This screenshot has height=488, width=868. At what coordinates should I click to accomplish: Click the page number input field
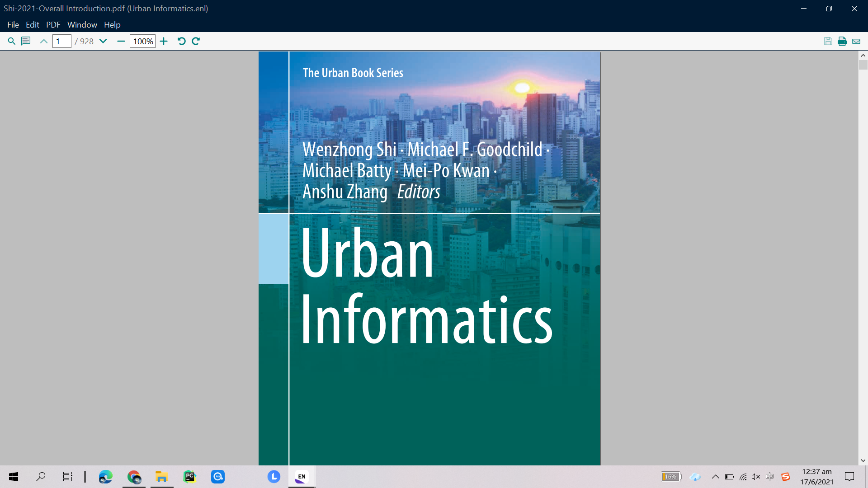coord(62,41)
